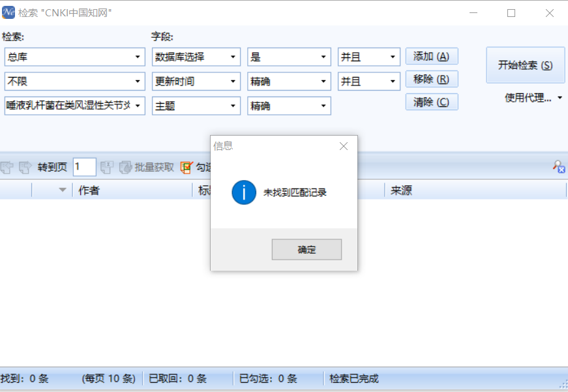Screen dimensions: 568x392
Task: Click the 转到页 page number field
Action: point(84,168)
